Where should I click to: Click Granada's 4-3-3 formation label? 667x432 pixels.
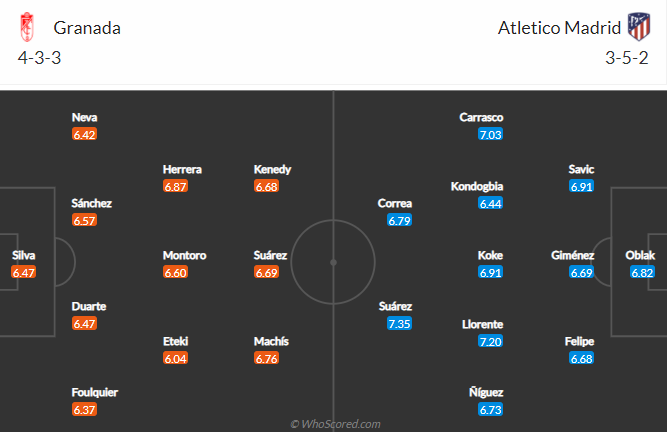[39, 58]
